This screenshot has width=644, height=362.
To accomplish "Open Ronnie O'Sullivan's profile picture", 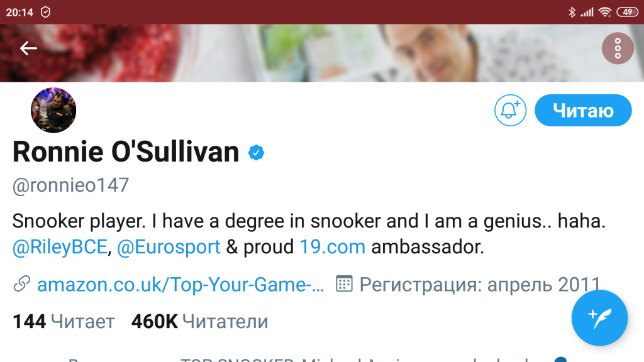I will click(x=53, y=111).
